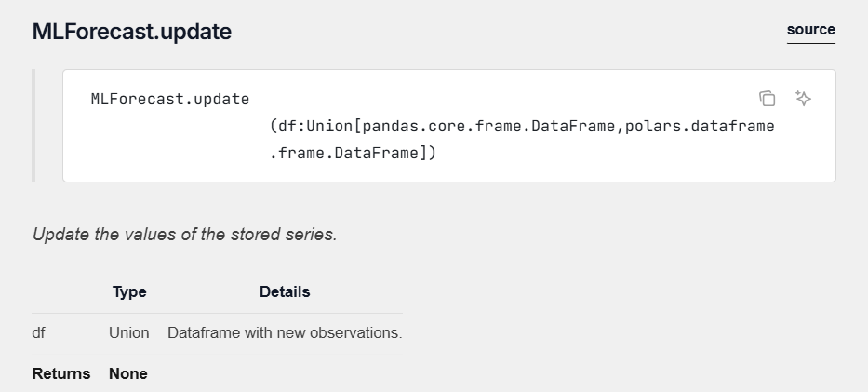Click polars.dataframe in the code signature
Viewport: 868px width, 392px height.
(700, 126)
